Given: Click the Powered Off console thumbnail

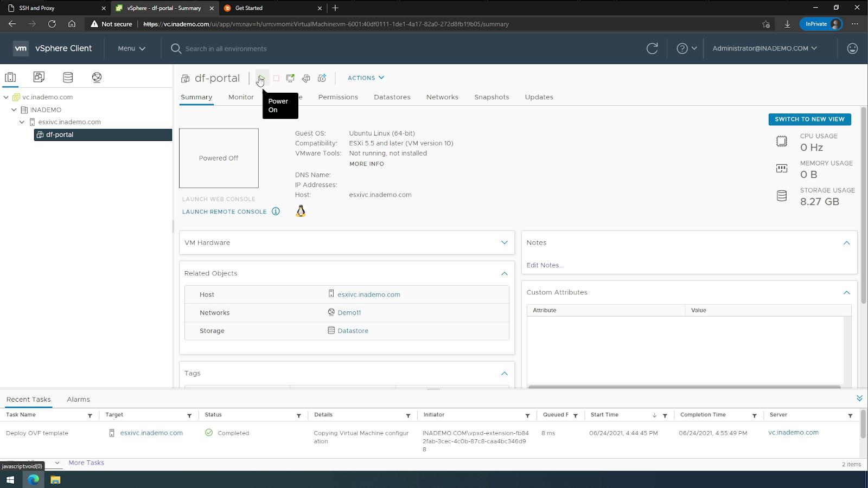Looking at the screenshot, I should click(x=219, y=158).
